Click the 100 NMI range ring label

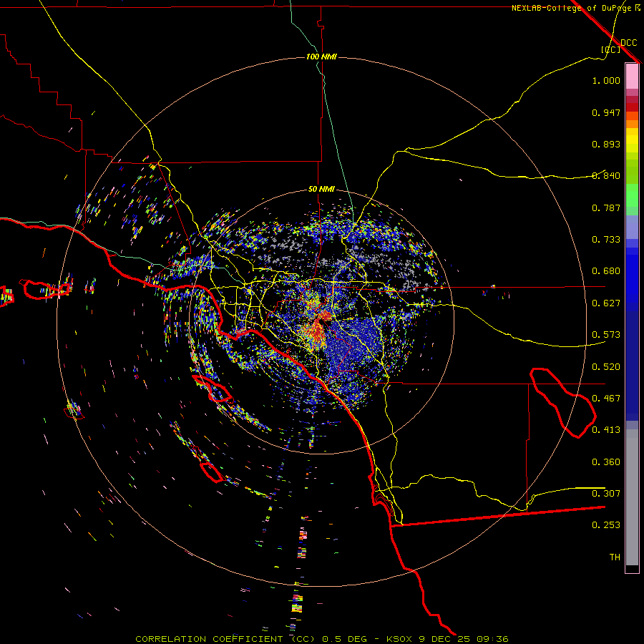(321, 57)
